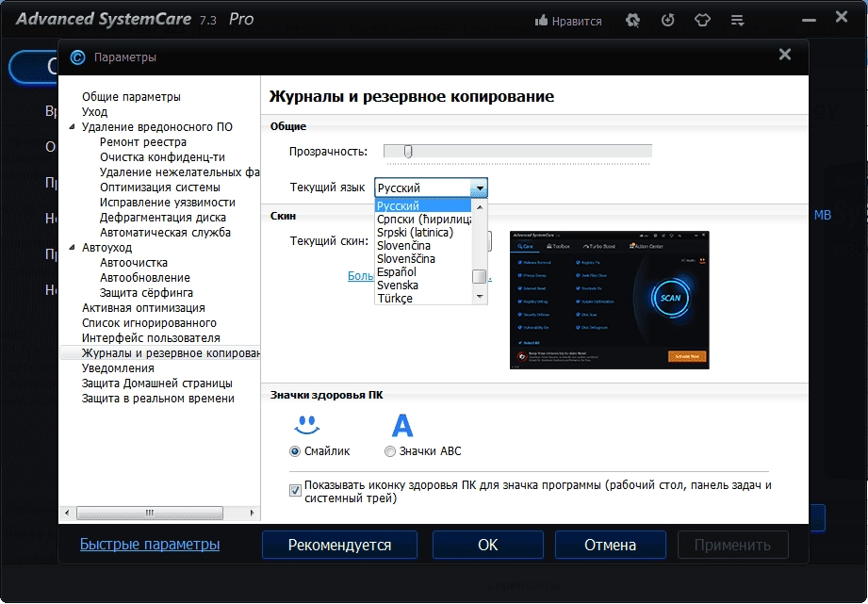
Task: Click the Параметры dialog logo icon
Action: [x=77, y=57]
